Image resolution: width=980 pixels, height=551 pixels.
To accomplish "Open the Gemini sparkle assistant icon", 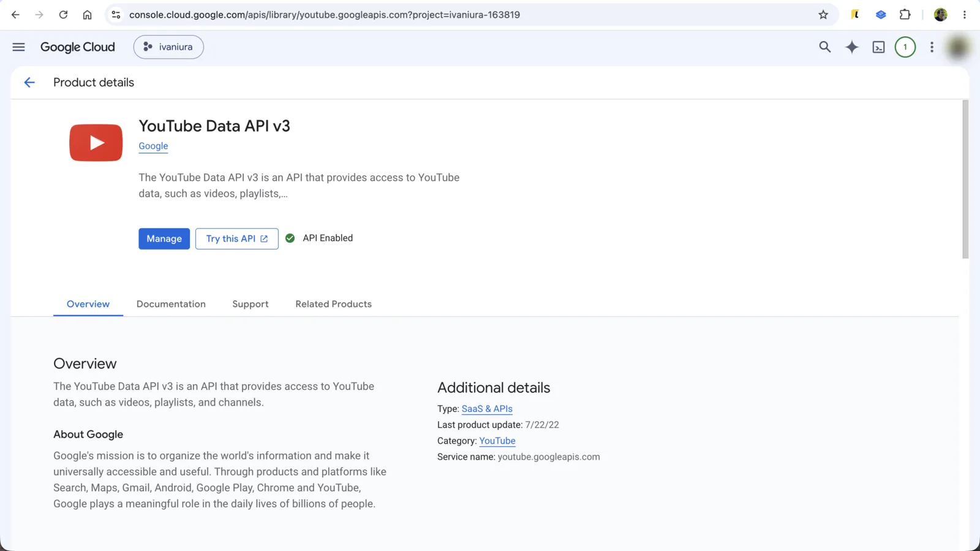I will [x=852, y=47].
